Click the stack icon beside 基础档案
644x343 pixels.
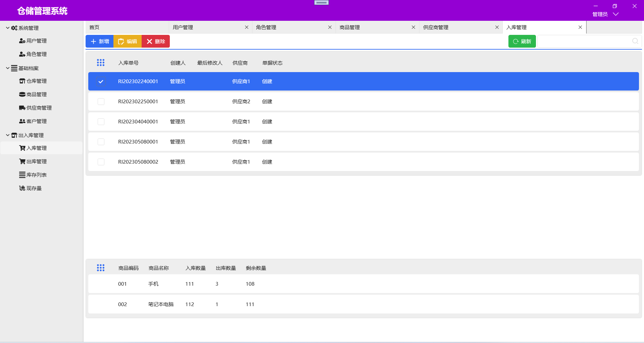[x=14, y=68]
